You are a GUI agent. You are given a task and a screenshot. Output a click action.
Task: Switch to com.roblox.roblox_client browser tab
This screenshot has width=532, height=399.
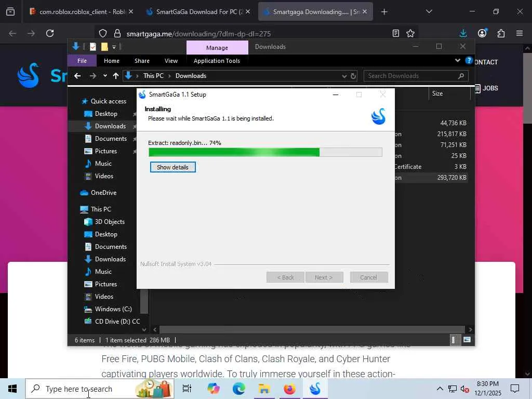click(x=82, y=12)
